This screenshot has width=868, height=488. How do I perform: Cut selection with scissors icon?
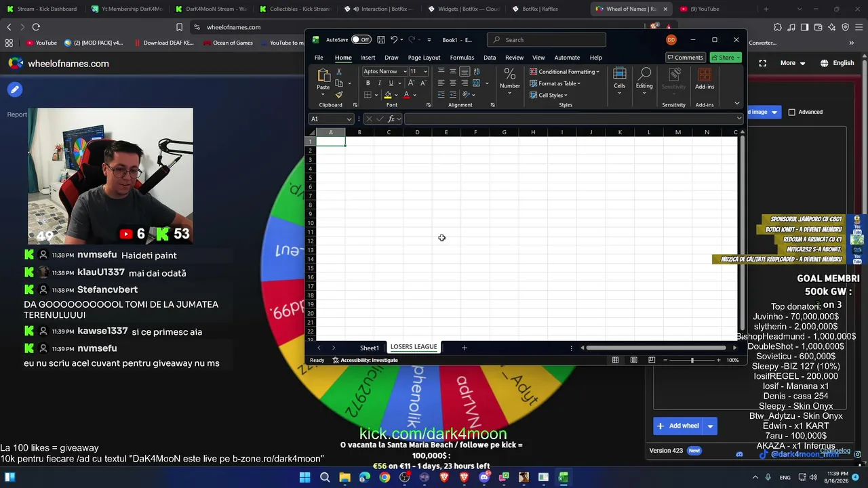339,72
